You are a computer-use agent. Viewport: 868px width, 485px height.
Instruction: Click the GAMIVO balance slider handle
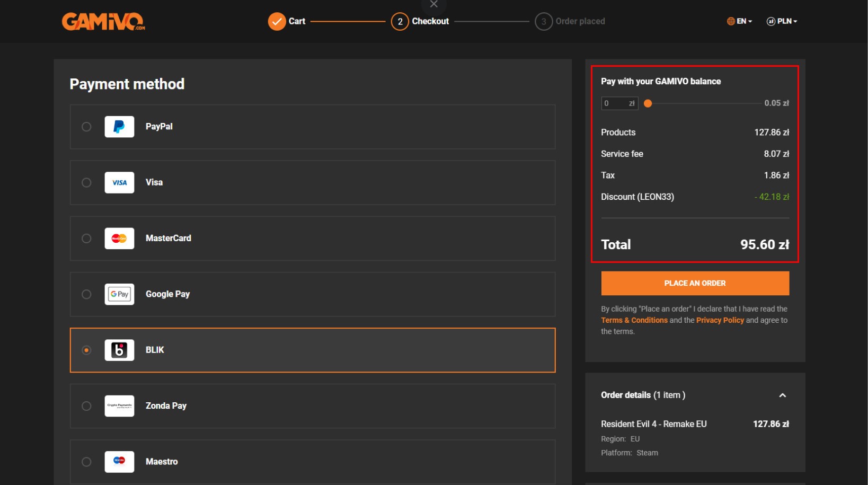pos(648,103)
